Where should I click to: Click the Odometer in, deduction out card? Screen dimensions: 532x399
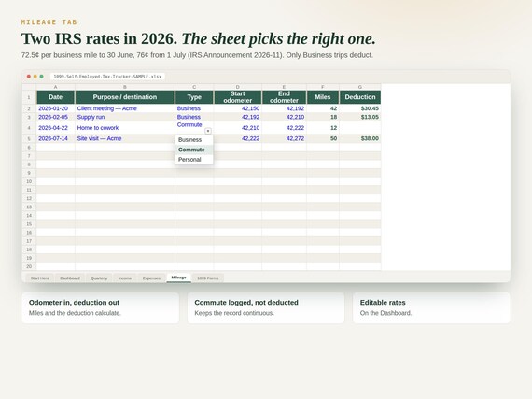click(x=101, y=308)
